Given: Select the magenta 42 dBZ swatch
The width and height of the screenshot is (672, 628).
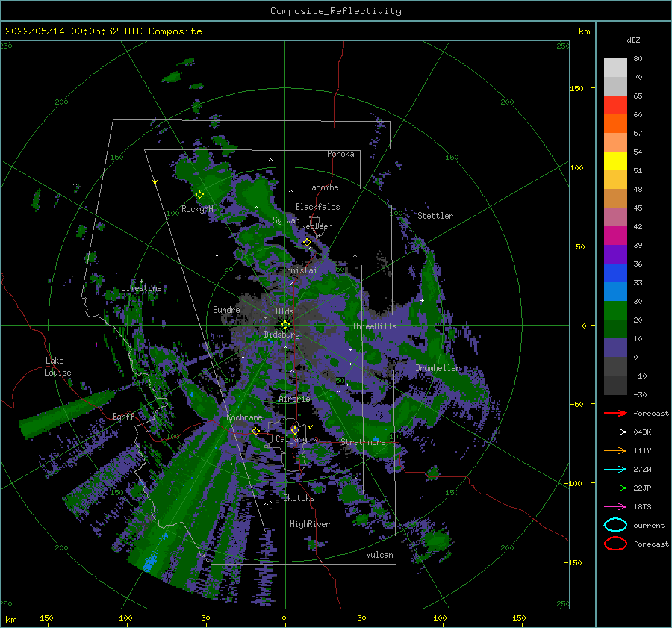Looking at the screenshot, I should pos(615,235).
